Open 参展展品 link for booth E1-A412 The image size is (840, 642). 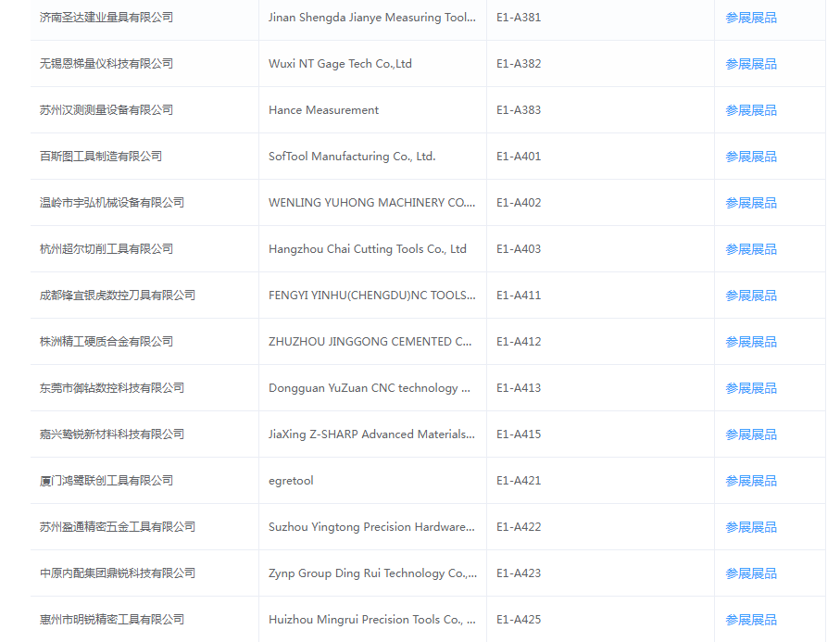click(750, 342)
